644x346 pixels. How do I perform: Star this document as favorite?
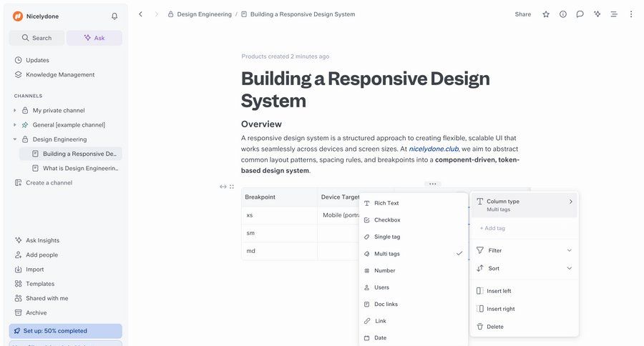tap(546, 14)
